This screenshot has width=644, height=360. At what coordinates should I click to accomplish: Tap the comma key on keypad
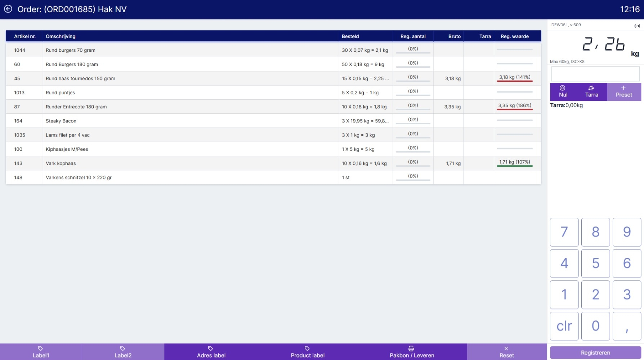(x=627, y=326)
